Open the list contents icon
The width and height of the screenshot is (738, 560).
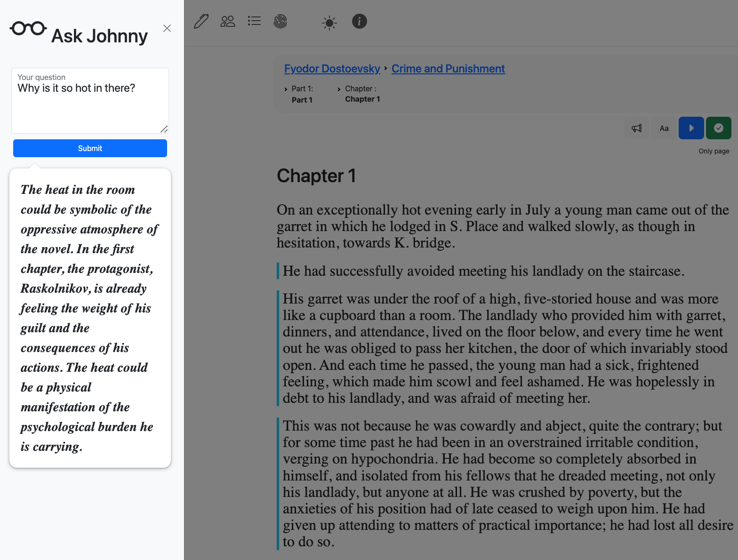click(254, 21)
